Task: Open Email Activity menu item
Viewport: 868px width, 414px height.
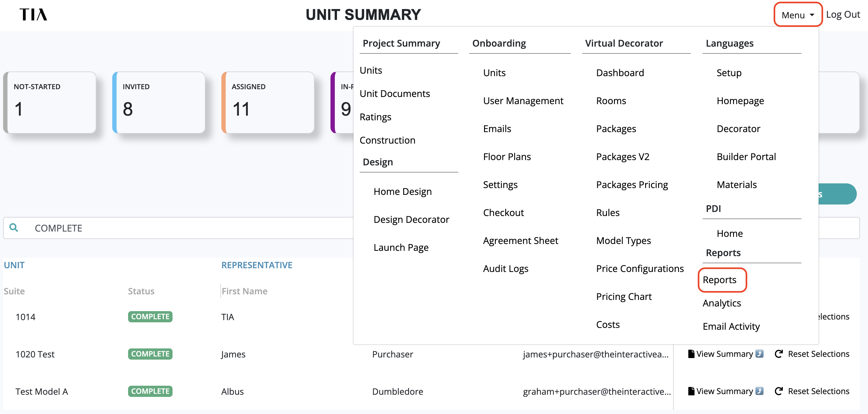Action: 731,326
